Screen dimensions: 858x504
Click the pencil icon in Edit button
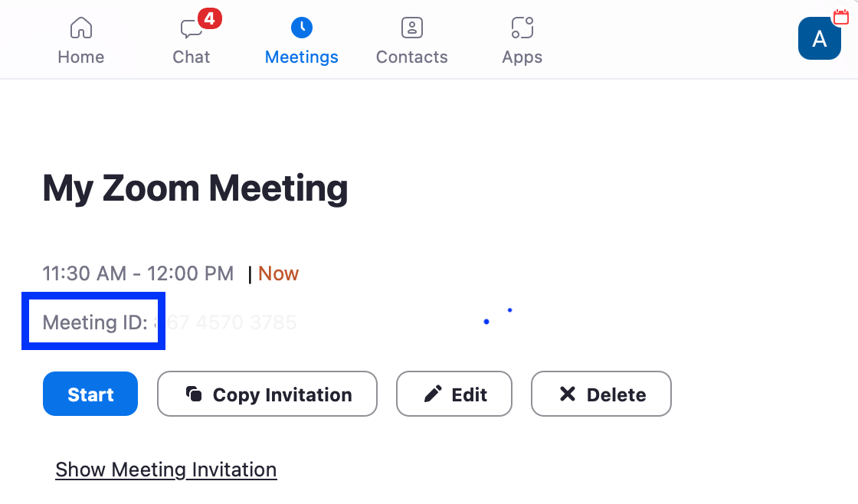[433, 394]
